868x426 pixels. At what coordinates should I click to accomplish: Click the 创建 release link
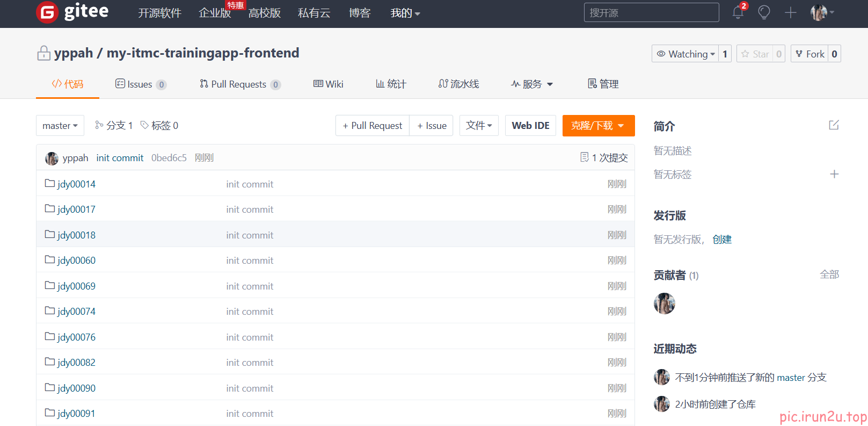pos(722,240)
